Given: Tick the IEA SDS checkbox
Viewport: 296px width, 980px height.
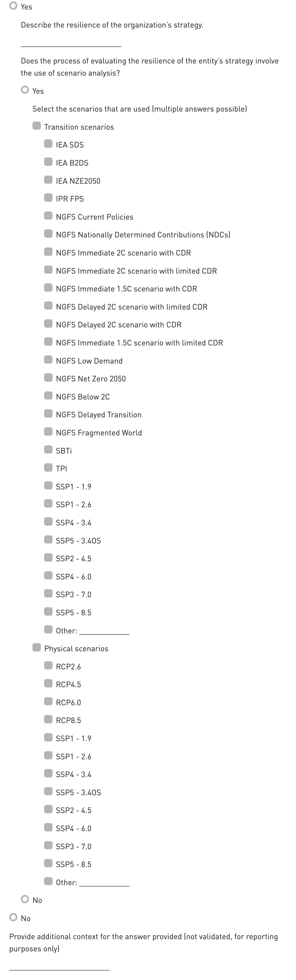Looking at the screenshot, I should click(48, 144).
